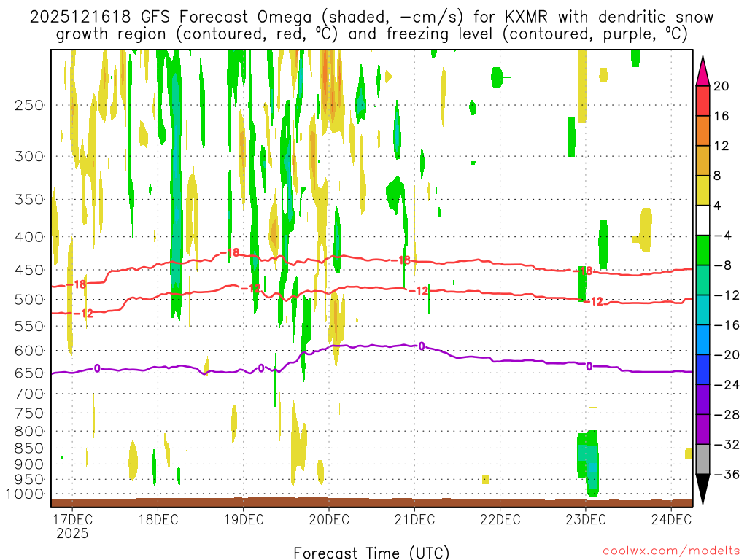This screenshot has width=747, height=560.
Task: Click the -18 contour label near 17DEC
Action: (x=76, y=284)
